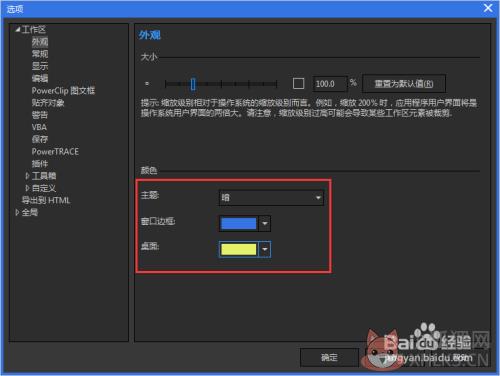This screenshot has height=376, width=500.
Task: Open the 警告 settings page
Action: 40,115
